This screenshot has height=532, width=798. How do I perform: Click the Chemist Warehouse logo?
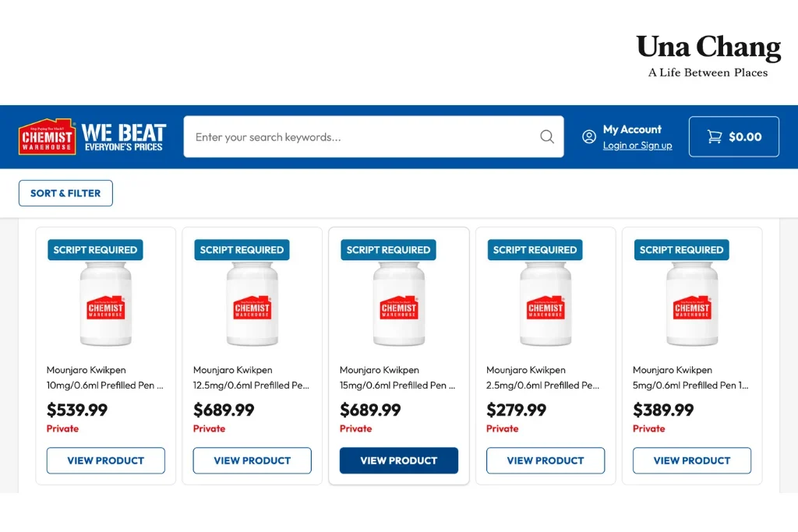click(47, 137)
